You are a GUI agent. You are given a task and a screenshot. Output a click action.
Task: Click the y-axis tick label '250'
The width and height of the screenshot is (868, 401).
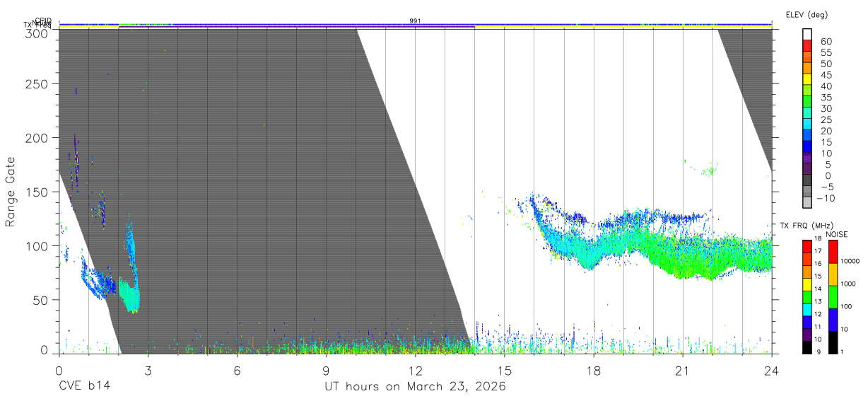pos(37,83)
